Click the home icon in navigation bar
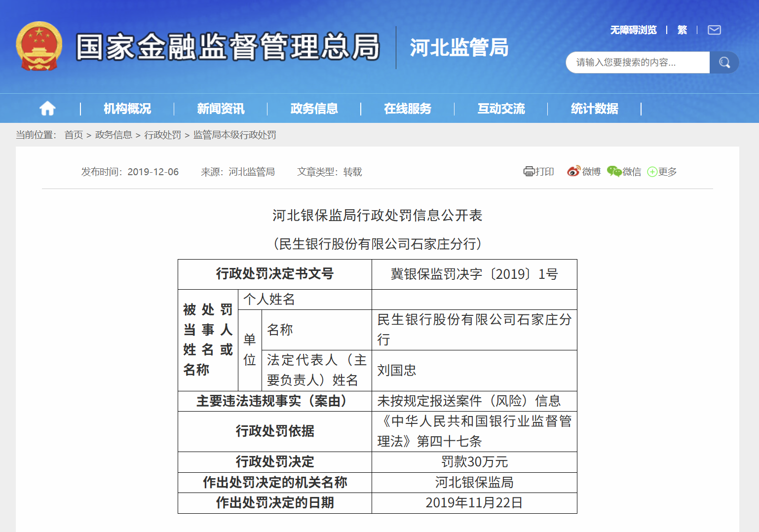The width and height of the screenshot is (759, 532). pos(47,108)
